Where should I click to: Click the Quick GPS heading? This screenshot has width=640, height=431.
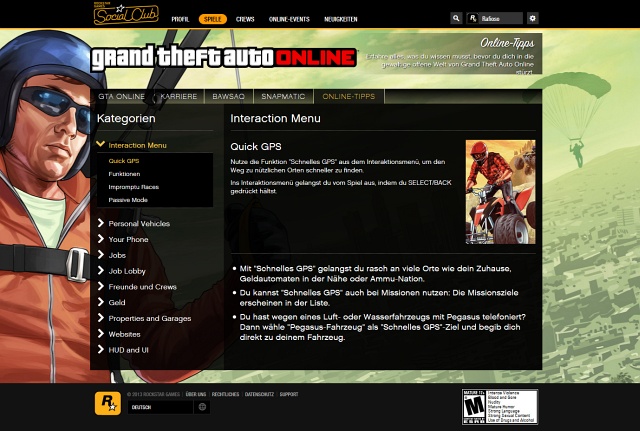[x=256, y=147]
